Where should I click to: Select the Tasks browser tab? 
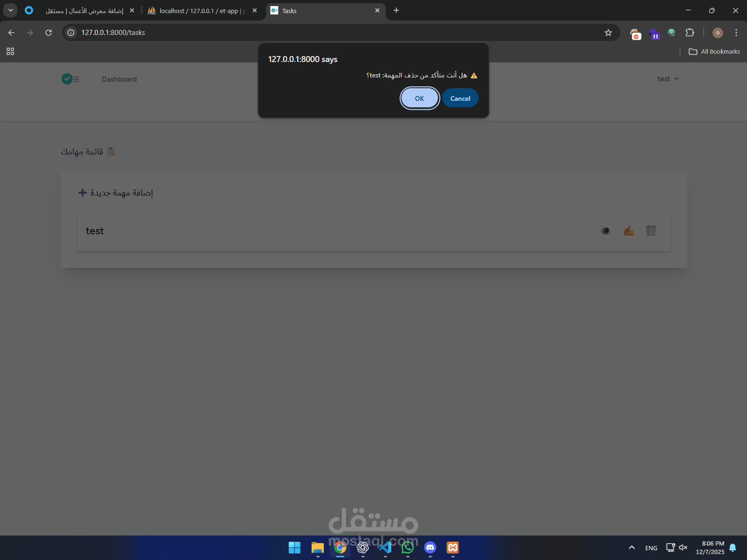[x=325, y=11]
